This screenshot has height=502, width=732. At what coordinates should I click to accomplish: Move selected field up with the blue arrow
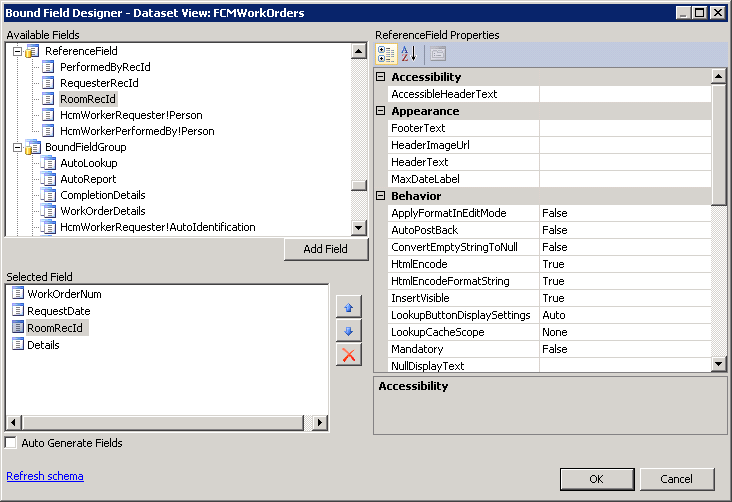pos(349,307)
